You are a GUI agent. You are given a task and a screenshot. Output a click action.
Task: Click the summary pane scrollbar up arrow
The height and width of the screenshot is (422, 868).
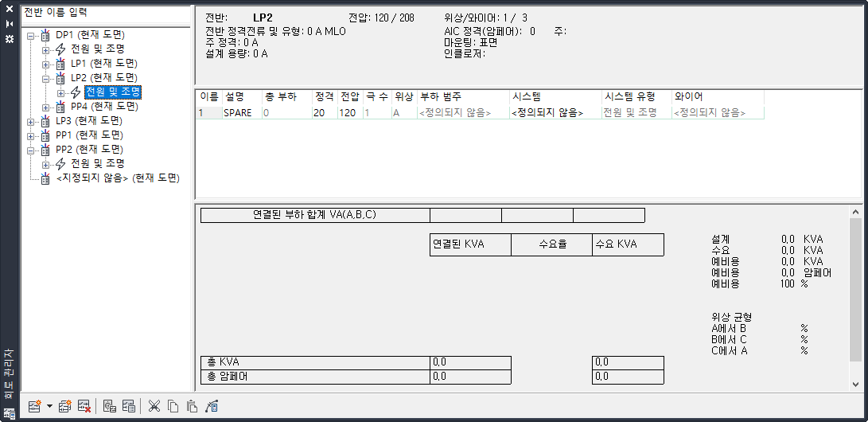point(855,212)
